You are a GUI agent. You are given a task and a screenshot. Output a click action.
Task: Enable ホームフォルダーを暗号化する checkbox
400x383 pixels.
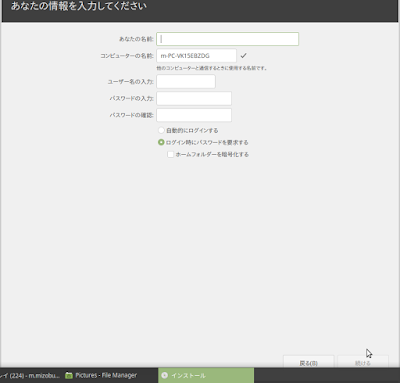(170, 154)
